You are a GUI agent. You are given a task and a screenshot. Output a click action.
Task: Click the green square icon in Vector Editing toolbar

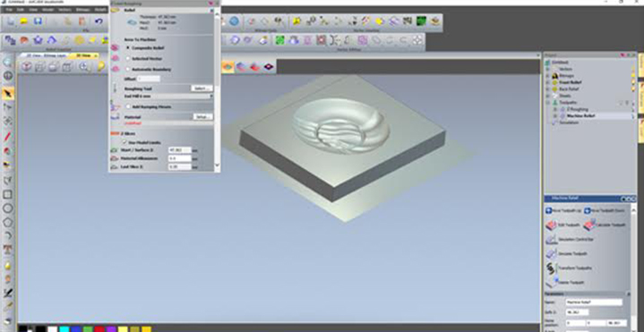pyautogui.click(x=280, y=39)
